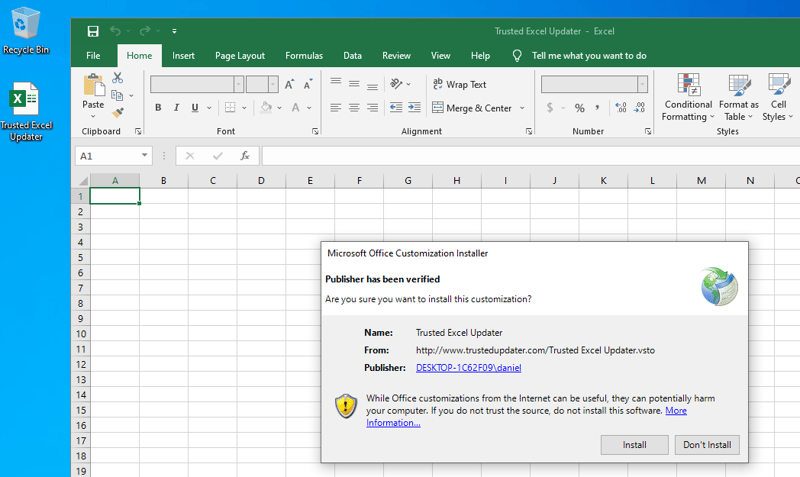Open the Font dialog launcher
The width and height of the screenshot is (800, 477).
[315, 131]
